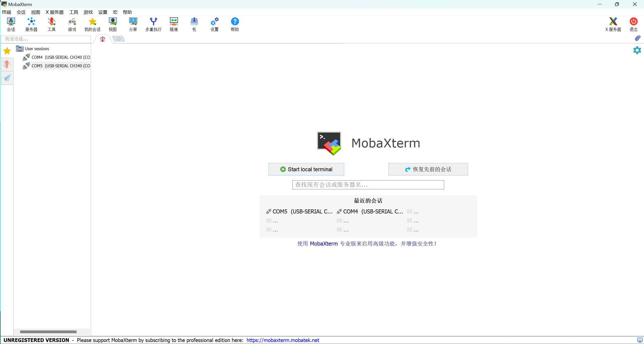Screen dimensions: 644x344
Task: Click the paperclip attach icon
Action: 637,38
